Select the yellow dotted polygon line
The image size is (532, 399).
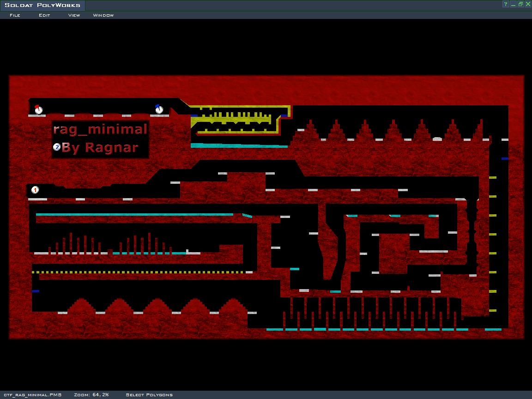tap(139, 272)
